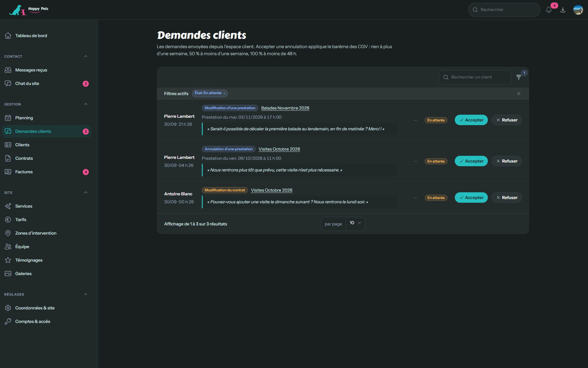
Task: Open the filter funnel icon
Action: click(519, 77)
